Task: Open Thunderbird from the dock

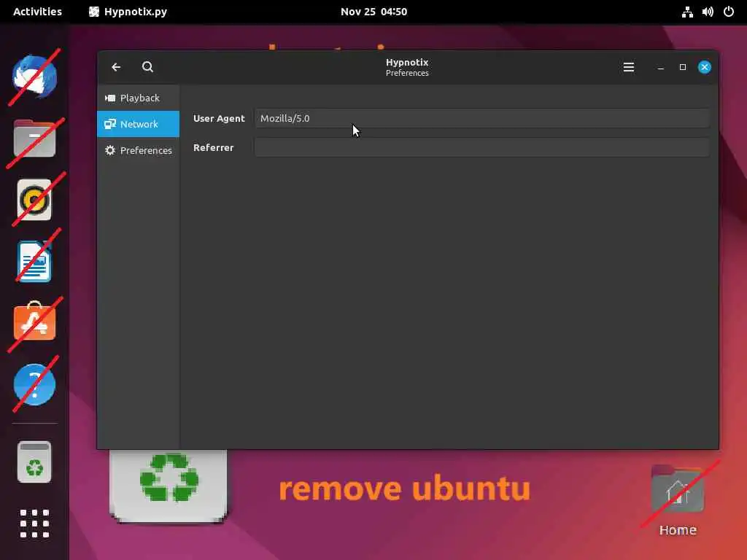Action: (34, 77)
